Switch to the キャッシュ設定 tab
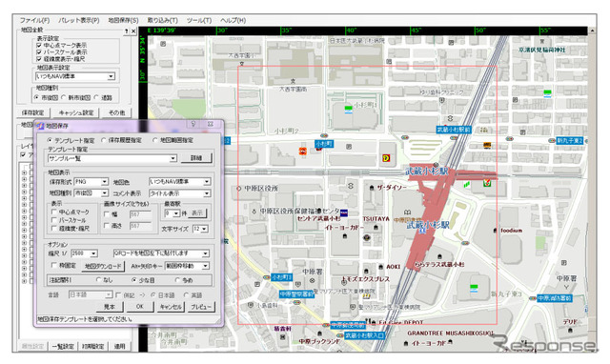Viewport: 610px width, 364px height. coord(76,112)
